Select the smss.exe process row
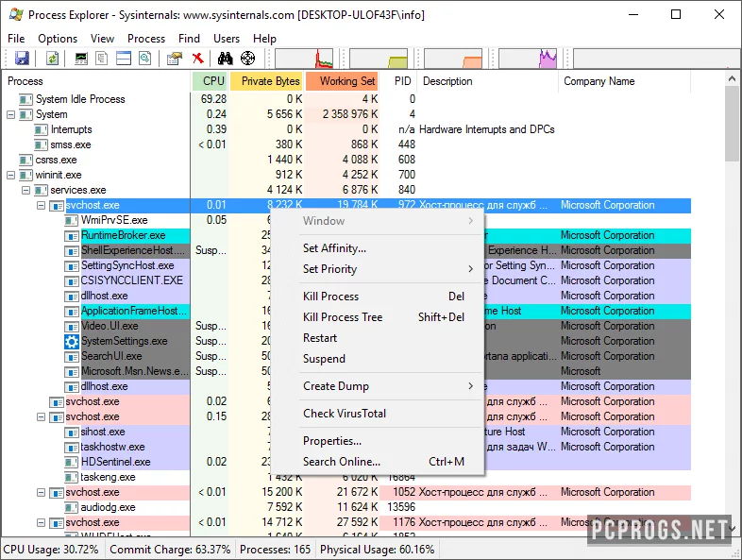The image size is (742, 560). 346,144
